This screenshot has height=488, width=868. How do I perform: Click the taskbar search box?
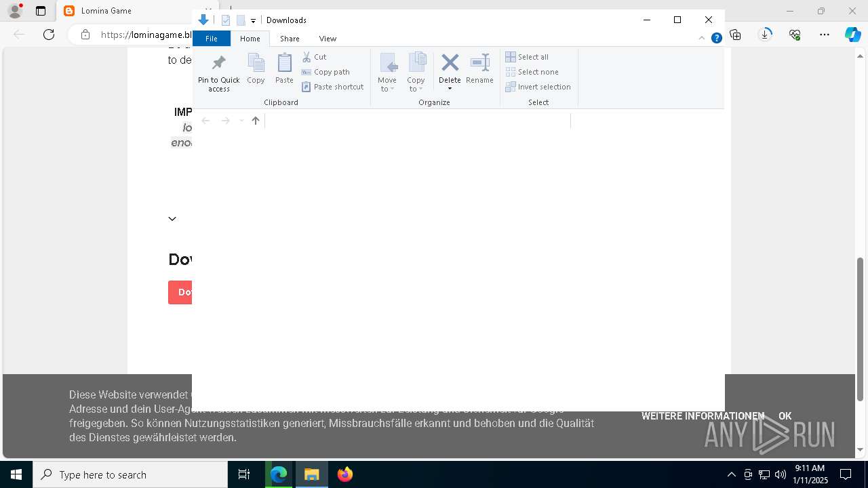(x=130, y=474)
